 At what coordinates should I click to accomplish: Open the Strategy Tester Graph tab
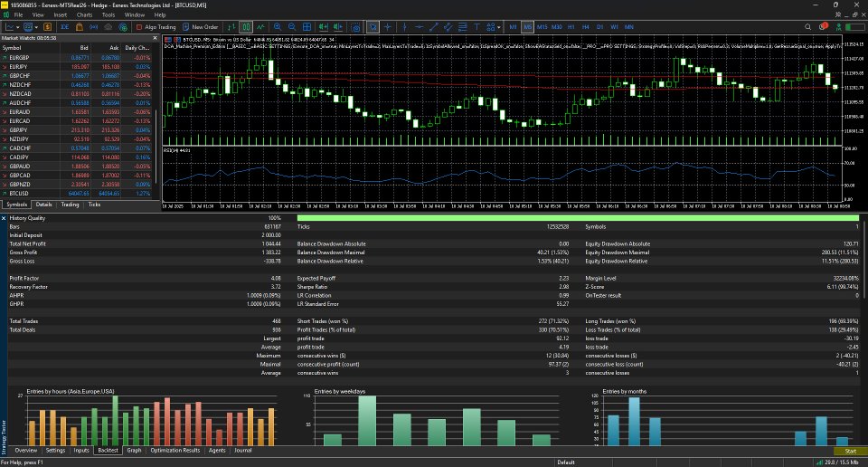(134, 451)
